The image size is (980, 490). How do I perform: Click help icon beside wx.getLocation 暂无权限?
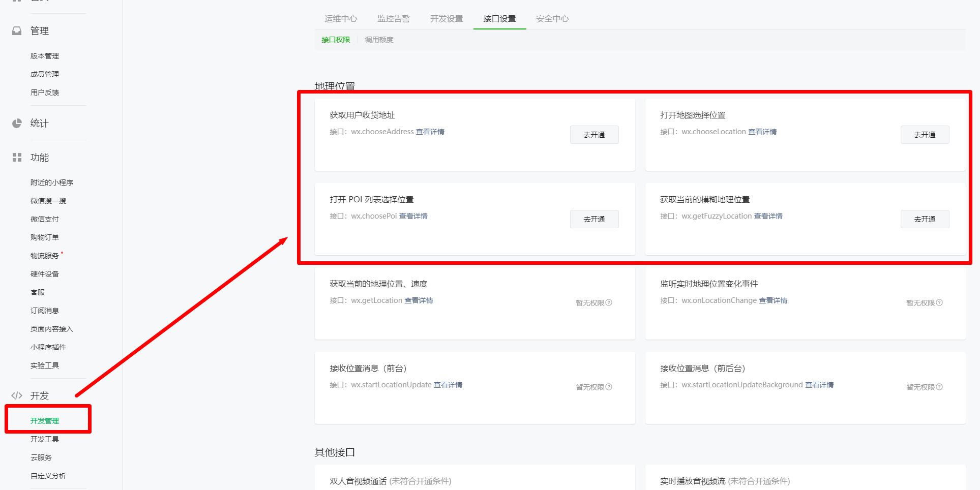(x=609, y=303)
